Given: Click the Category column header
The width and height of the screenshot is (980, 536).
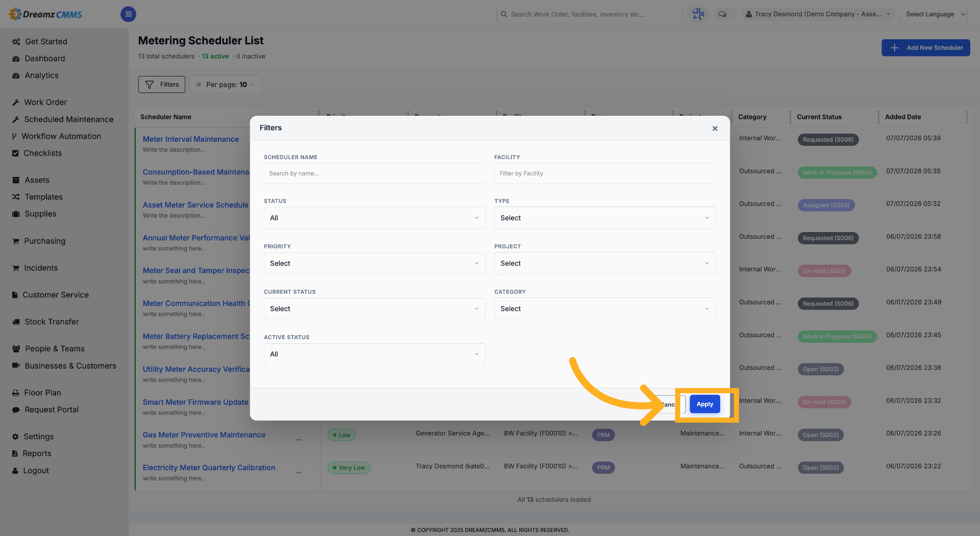Looking at the screenshot, I should [752, 117].
